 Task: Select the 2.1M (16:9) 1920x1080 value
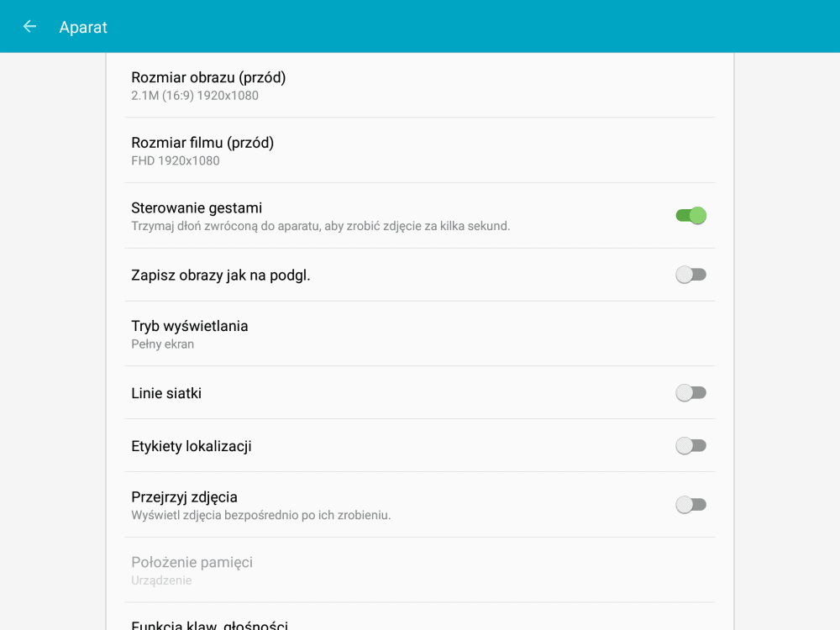(x=195, y=96)
